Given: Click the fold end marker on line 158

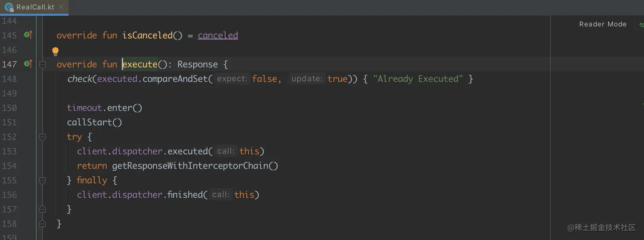Looking at the screenshot, I should tap(42, 223).
